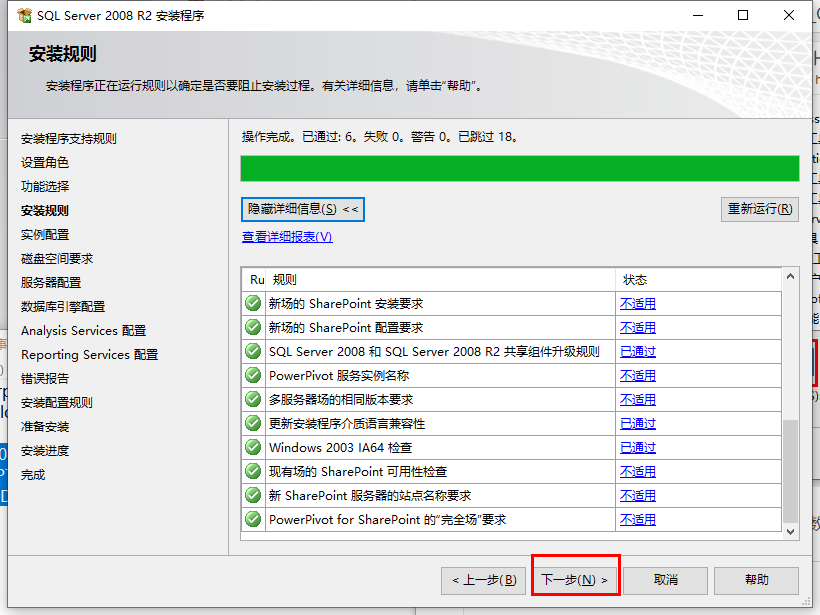
Task: Select 安装程序支持规则 step in sidebar
Action: [x=69, y=139]
